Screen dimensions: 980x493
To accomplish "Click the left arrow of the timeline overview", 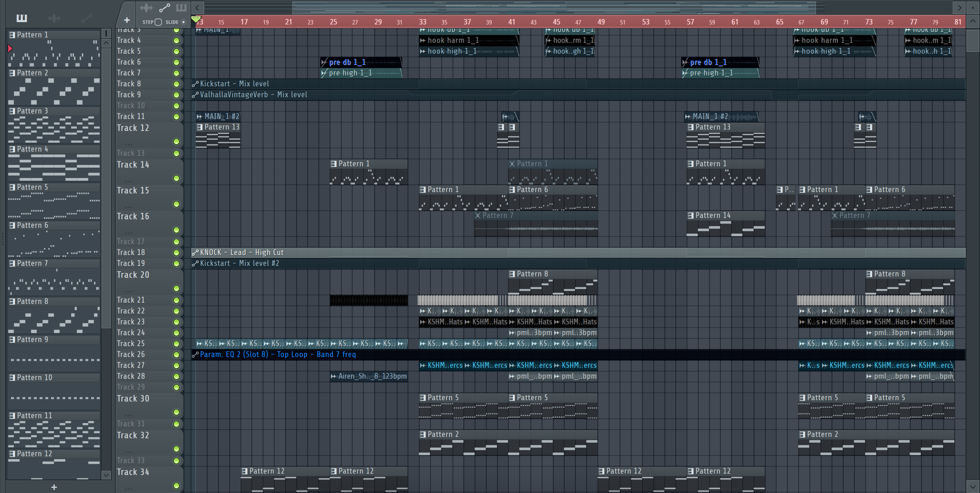I will click(x=197, y=7).
